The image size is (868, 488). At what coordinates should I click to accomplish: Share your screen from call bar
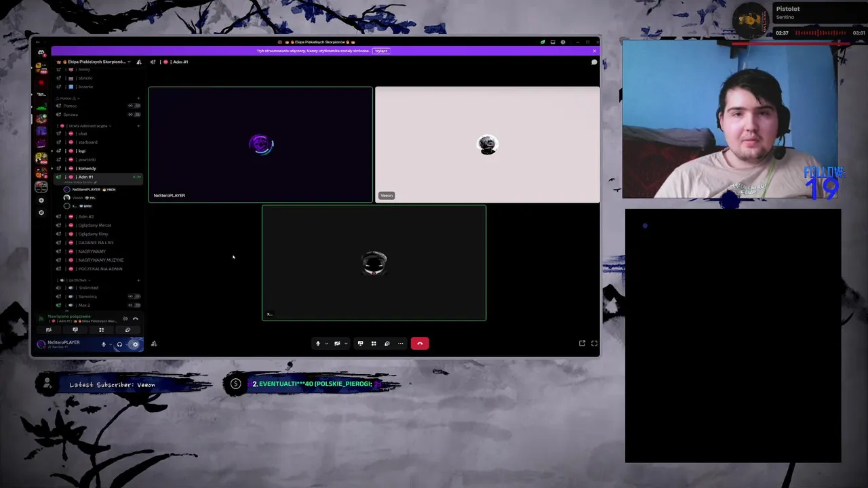click(360, 344)
